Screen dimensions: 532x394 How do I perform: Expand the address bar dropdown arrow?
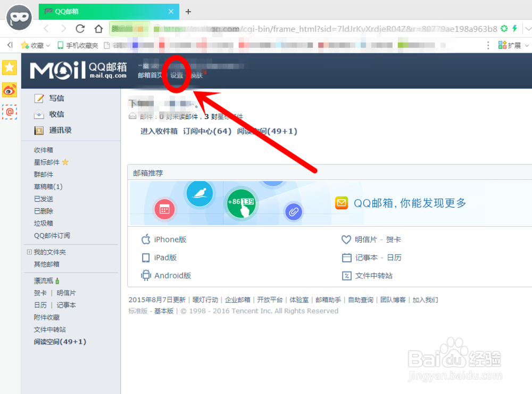click(x=528, y=29)
